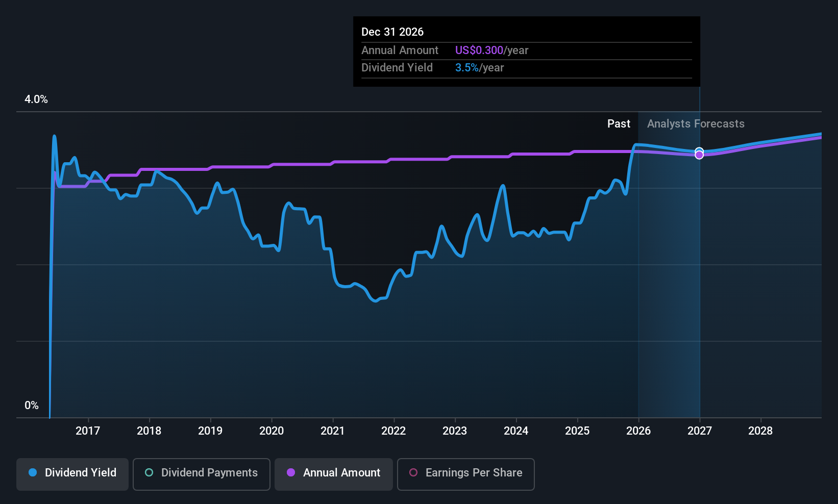
Task: Click the tooltip date 'Dec 31 2026'
Action: [x=392, y=32]
